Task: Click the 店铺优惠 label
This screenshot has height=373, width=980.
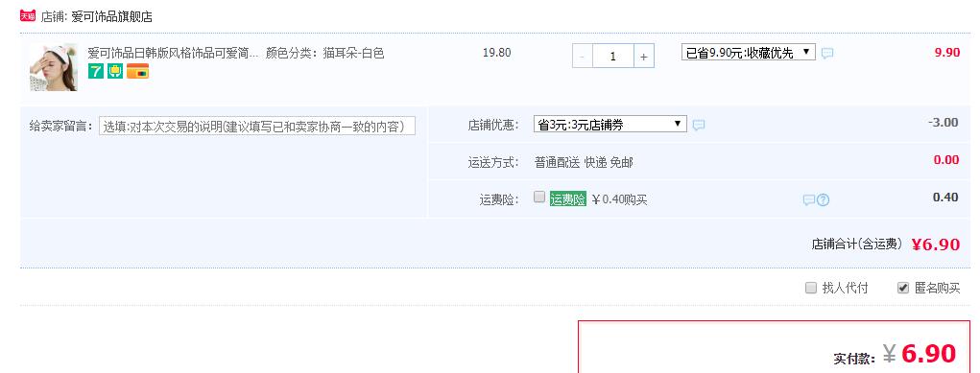Action: coord(493,125)
